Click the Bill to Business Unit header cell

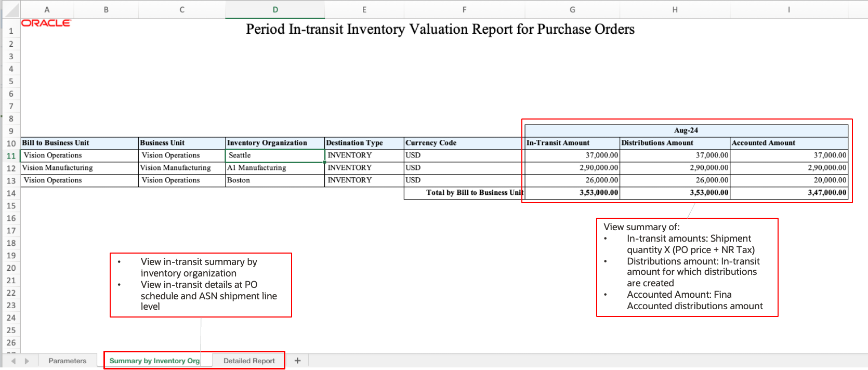pyautogui.click(x=80, y=143)
